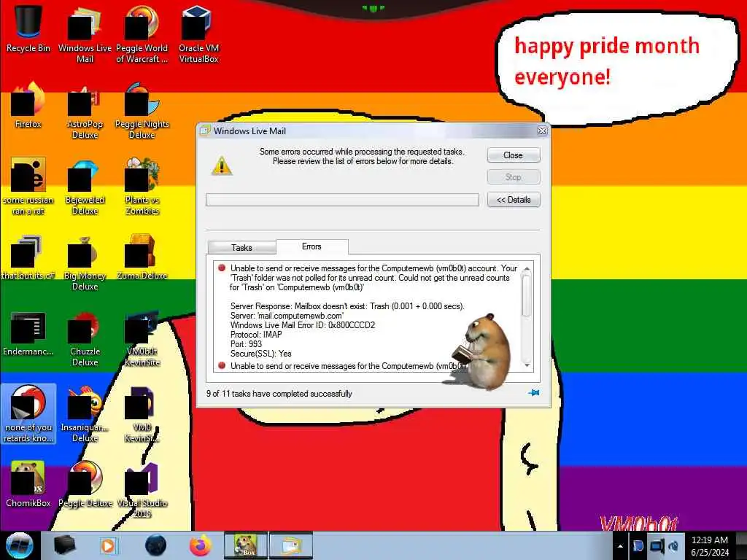Open the dark globe taskbar icon
This screenshot has width=747, height=560.
point(155,545)
